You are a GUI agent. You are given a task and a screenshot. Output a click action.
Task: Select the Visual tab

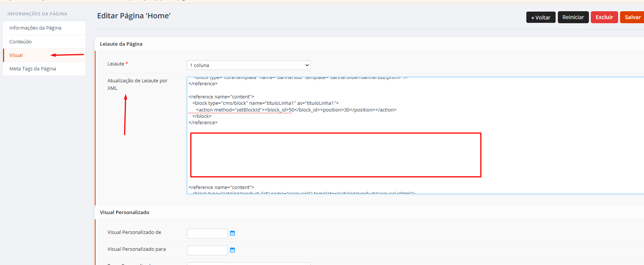point(44,55)
